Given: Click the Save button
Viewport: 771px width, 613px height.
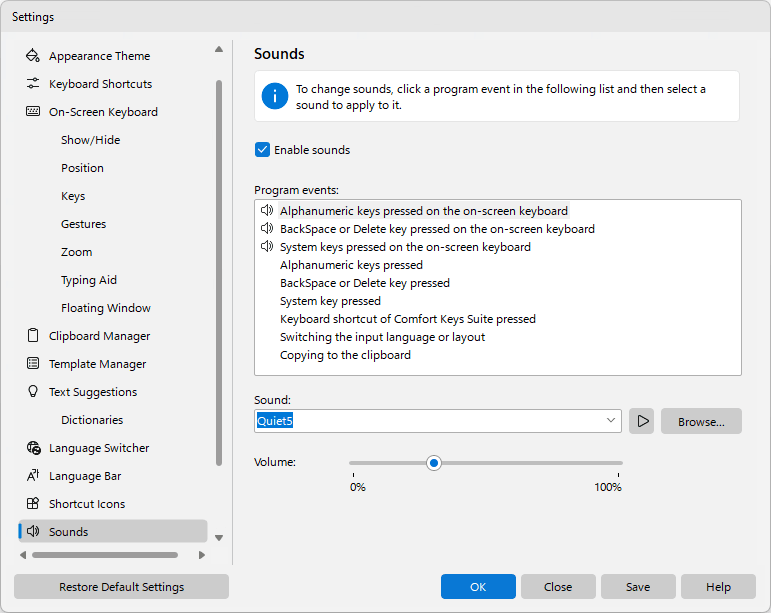Looking at the screenshot, I should pos(638,586).
